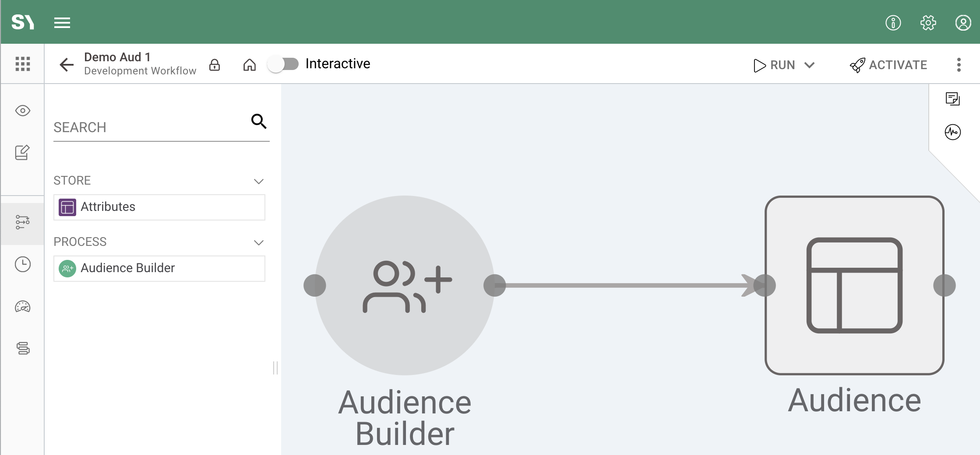Open the schedule clock icon in sidebar
The width and height of the screenshot is (980, 455).
point(22,264)
